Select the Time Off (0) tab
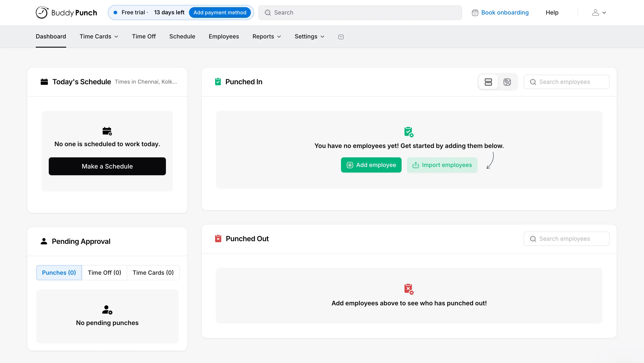This screenshot has width=644, height=363. (104, 272)
